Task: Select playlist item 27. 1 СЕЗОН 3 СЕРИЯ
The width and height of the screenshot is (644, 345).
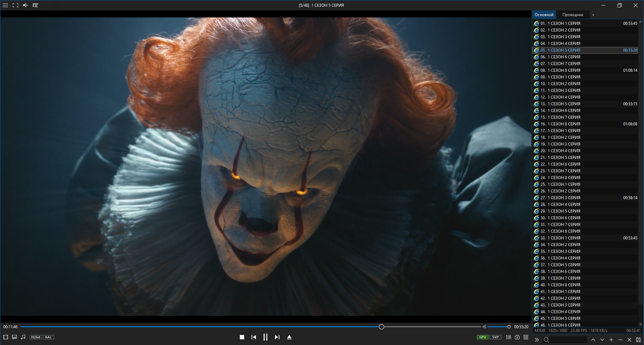Action: 586,198
